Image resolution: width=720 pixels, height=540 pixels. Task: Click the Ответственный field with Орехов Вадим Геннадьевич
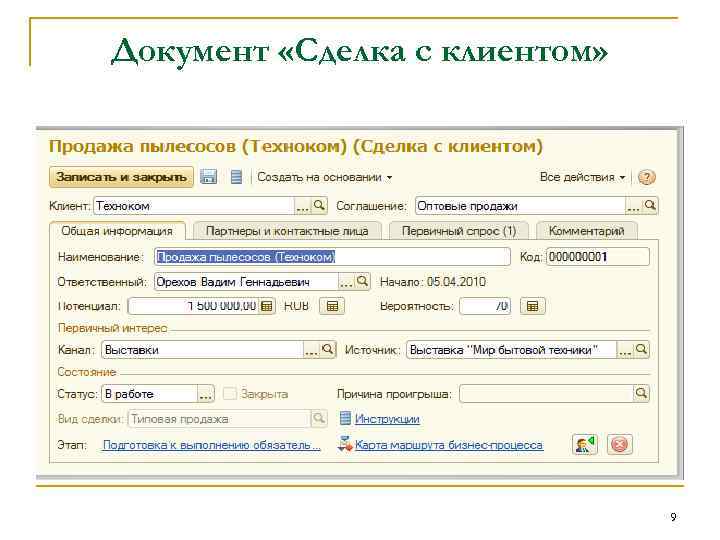246,281
